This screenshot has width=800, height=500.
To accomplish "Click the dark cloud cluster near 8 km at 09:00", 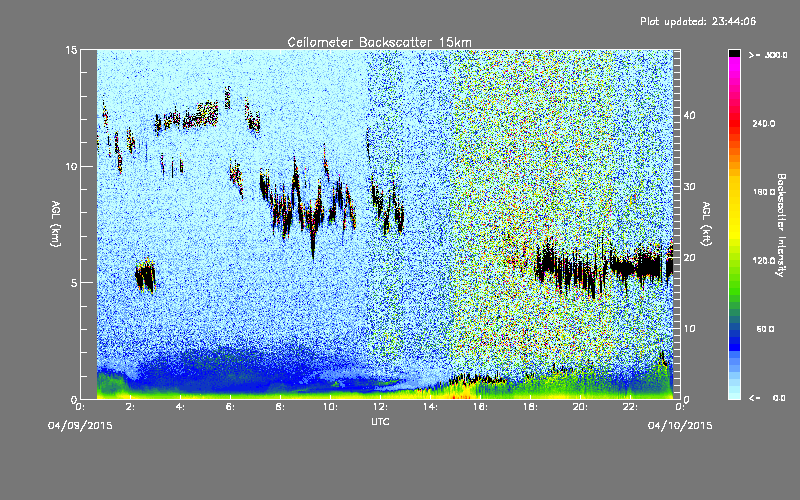I will point(309,207).
